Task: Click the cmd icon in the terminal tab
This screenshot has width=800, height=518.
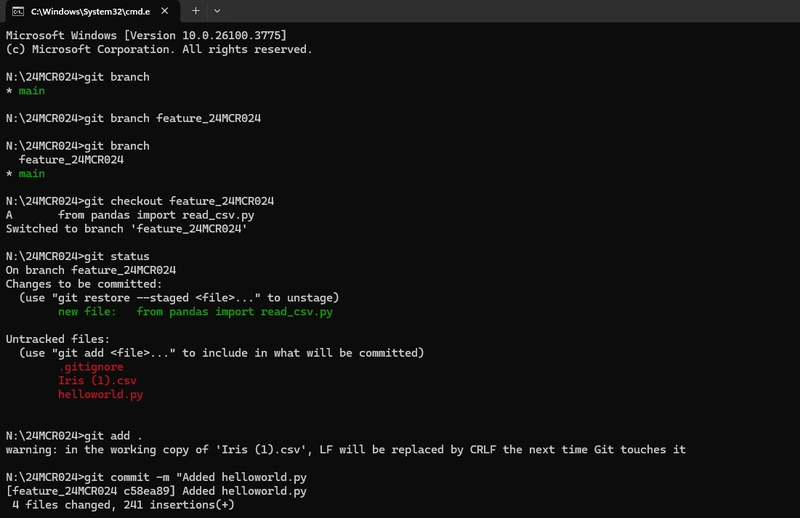Action: (x=18, y=11)
